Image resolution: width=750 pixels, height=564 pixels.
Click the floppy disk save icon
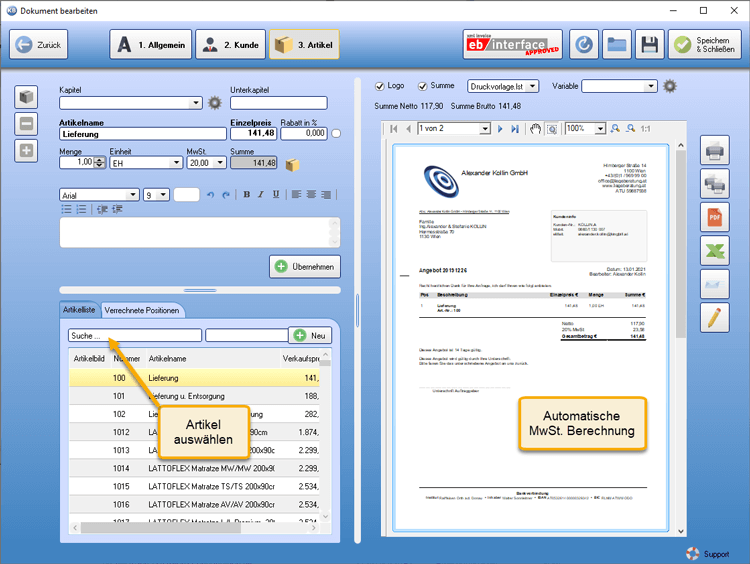[650, 44]
